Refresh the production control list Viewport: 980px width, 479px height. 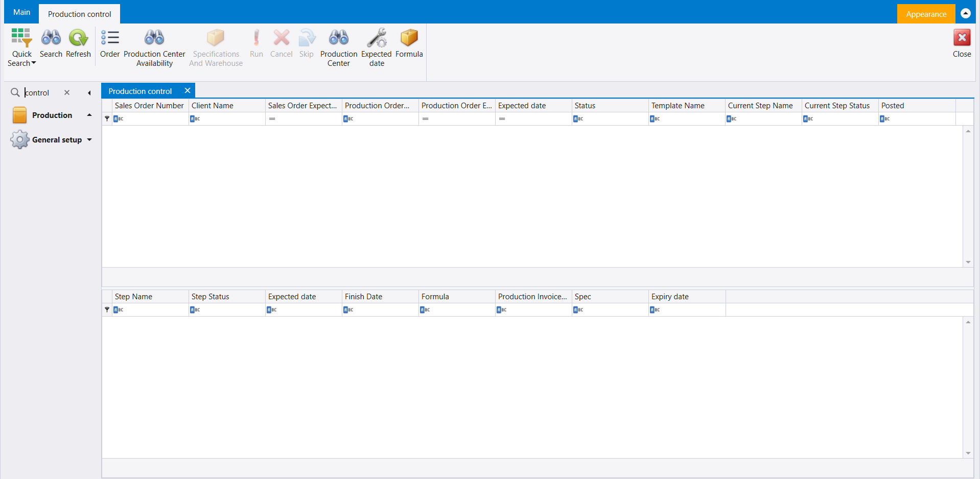(78, 43)
